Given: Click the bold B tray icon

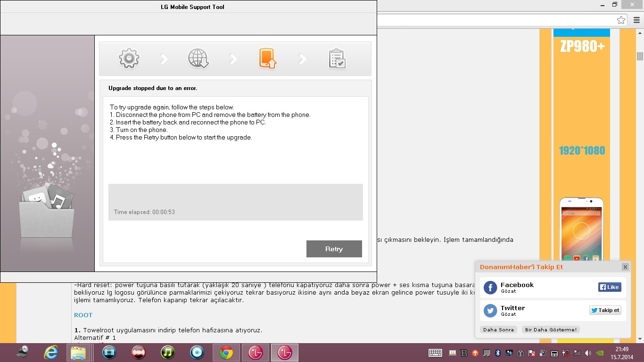Looking at the screenshot, I should coord(464,353).
